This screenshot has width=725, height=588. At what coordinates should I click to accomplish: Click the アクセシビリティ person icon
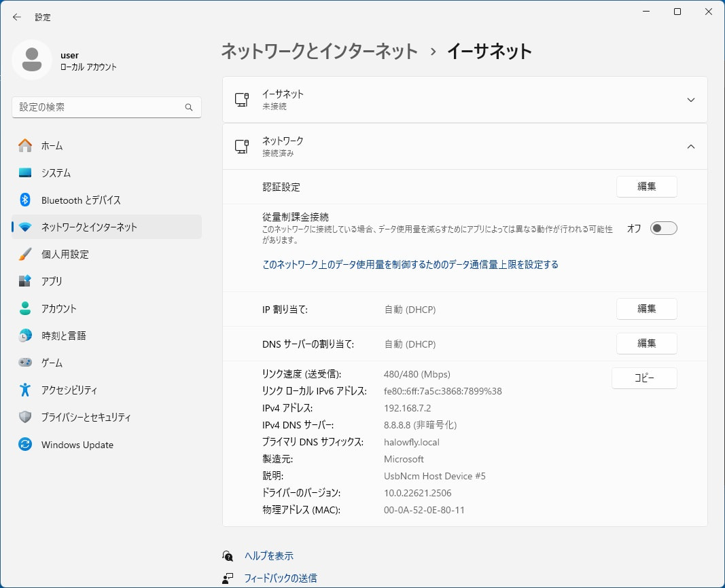pyautogui.click(x=25, y=390)
